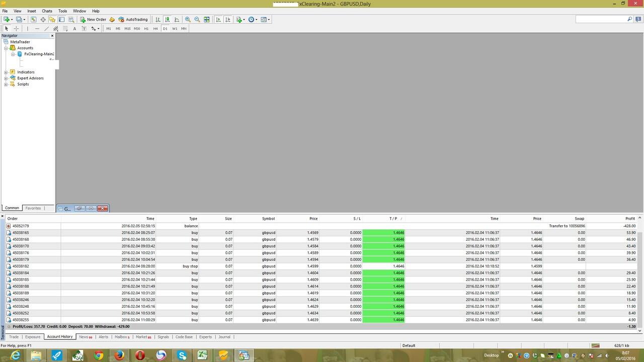Switch to the Journal terminal tab
The width and height of the screenshot is (644, 362).
(x=224, y=337)
